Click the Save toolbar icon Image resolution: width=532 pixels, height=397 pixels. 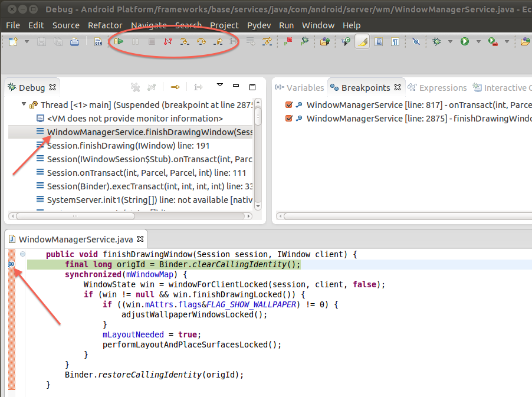(x=41, y=41)
